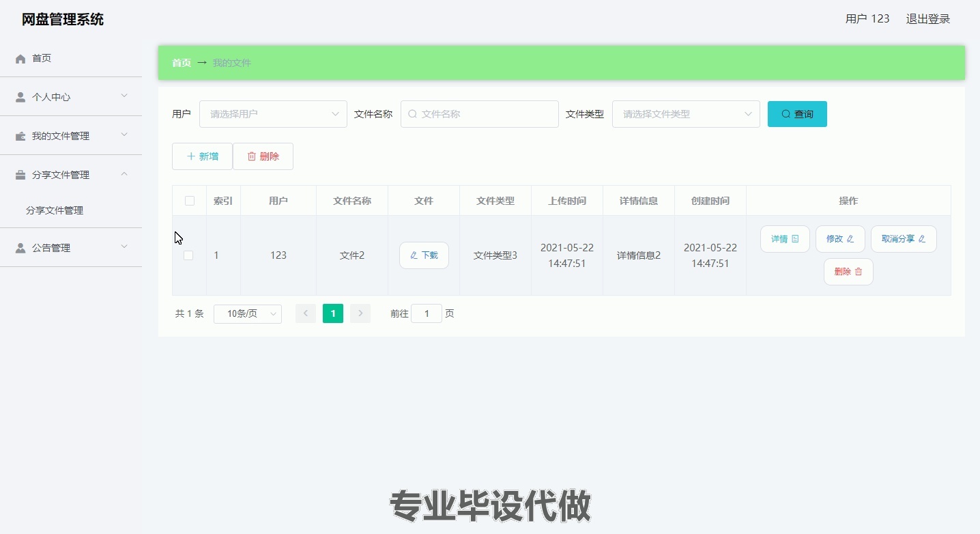Select page 1 in pagination
The image size is (980, 534).
click(333, 313)
